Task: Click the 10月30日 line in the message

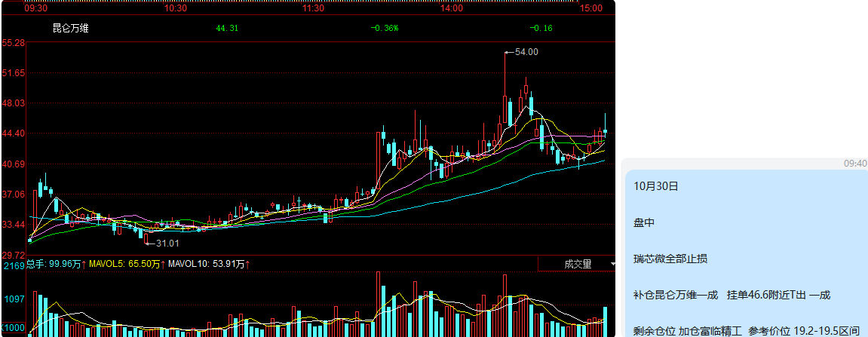Action: [x=656, y=187]
